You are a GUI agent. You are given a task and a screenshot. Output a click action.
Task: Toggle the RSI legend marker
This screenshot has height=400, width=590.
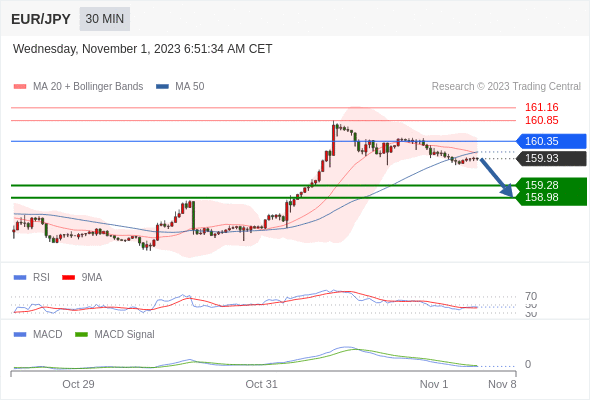pos(20,278)
